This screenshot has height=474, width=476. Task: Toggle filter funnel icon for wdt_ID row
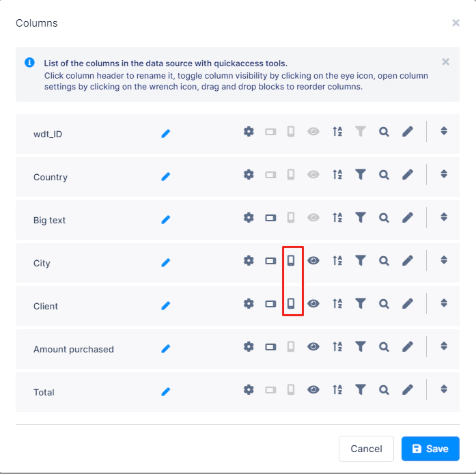coord(361,132)
